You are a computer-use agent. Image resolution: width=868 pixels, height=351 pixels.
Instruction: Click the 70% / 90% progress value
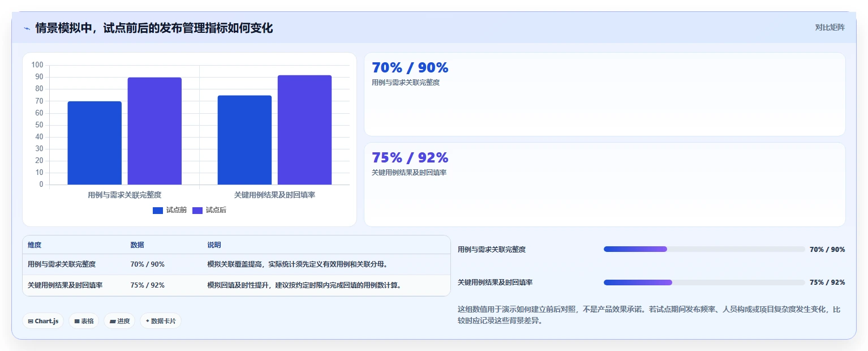click(827, 250)
